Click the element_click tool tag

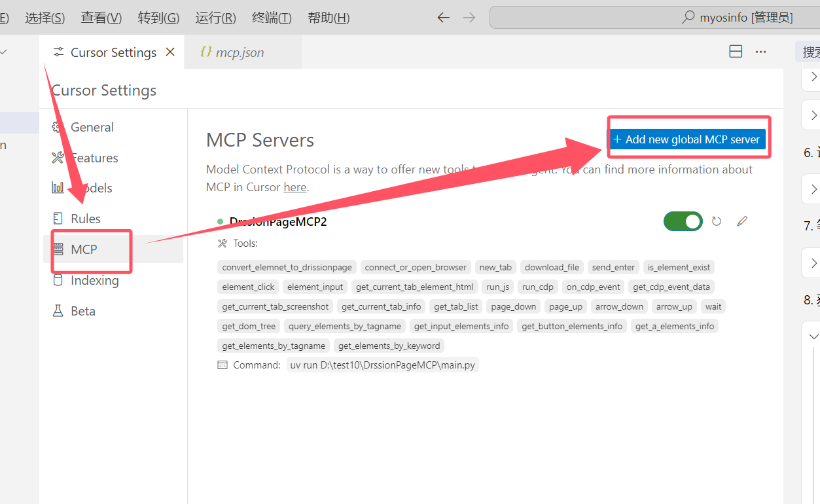point(249,287)
